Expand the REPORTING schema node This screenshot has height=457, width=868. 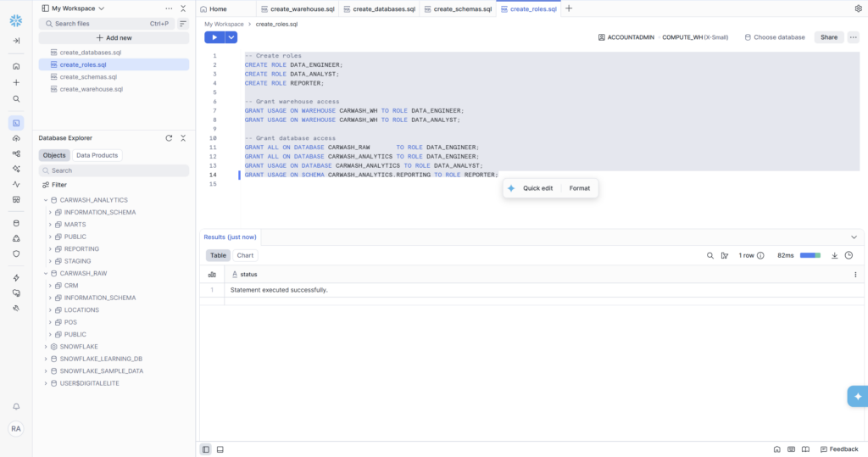[x=51, y=249]
